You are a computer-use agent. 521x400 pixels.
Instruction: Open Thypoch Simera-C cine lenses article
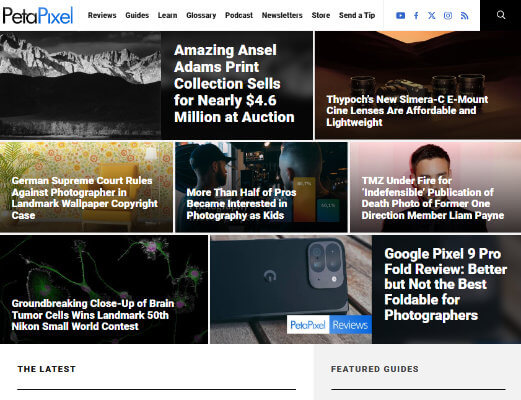tap(407, 111)
